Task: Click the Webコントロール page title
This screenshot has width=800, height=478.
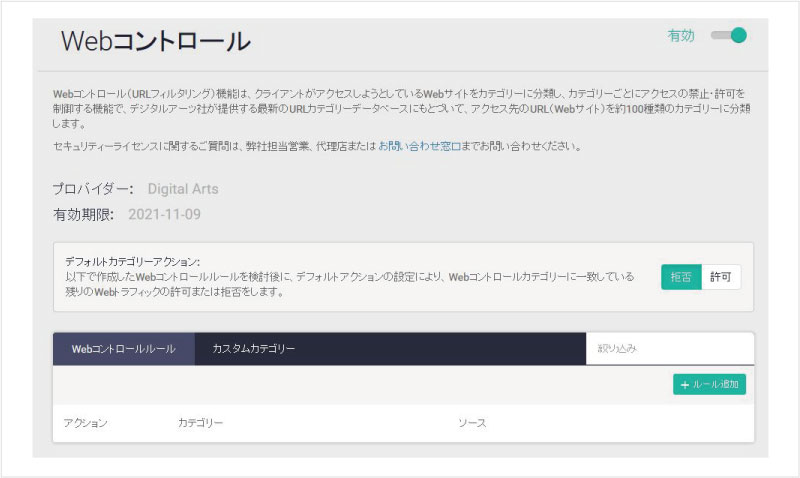Action: pos(155,41)
